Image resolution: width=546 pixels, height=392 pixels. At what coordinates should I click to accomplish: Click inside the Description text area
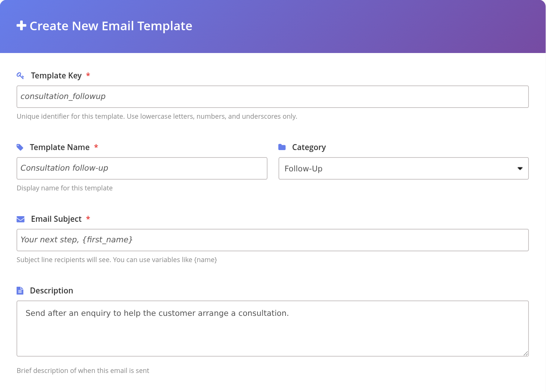(x=272, y=329)
